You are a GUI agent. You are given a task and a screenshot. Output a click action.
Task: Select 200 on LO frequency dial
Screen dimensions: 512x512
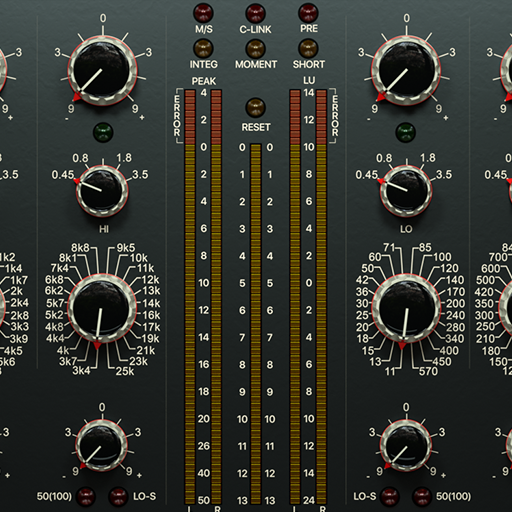(455, 303)
